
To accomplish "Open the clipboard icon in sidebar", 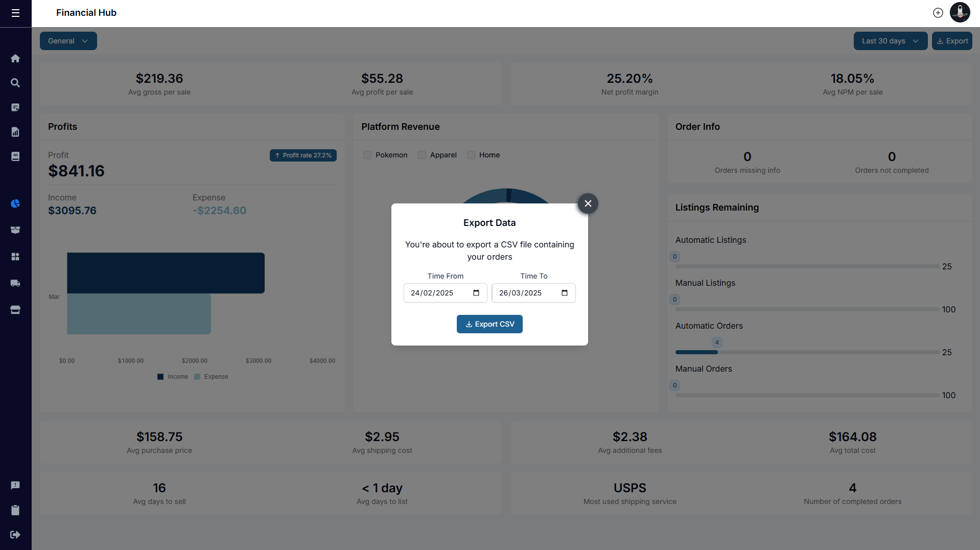I will pos(15,510).
